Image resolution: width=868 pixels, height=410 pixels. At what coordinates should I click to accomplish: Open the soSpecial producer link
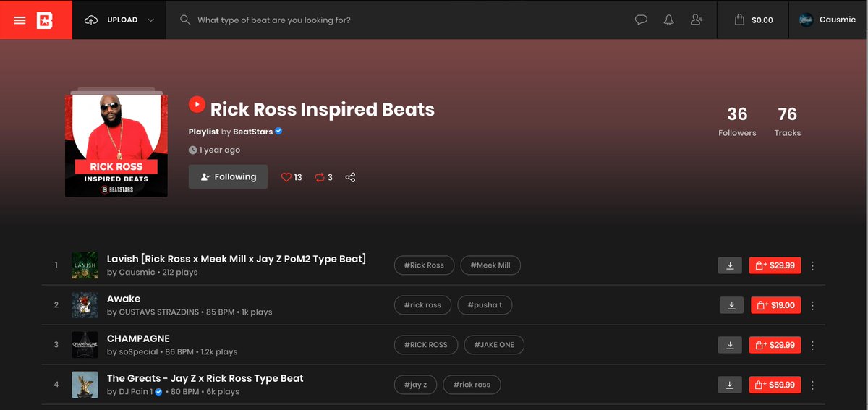[138, 352]
